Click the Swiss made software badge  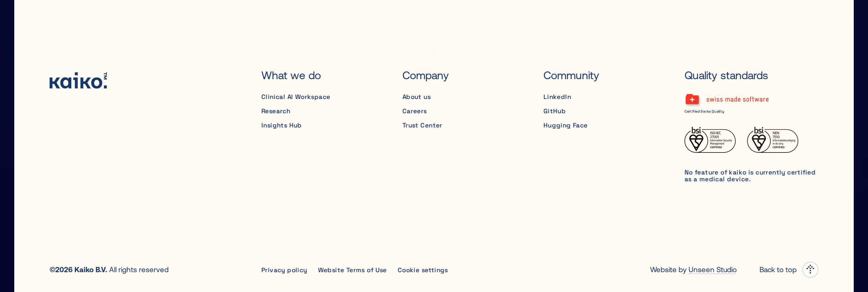[x=727, y=99]
